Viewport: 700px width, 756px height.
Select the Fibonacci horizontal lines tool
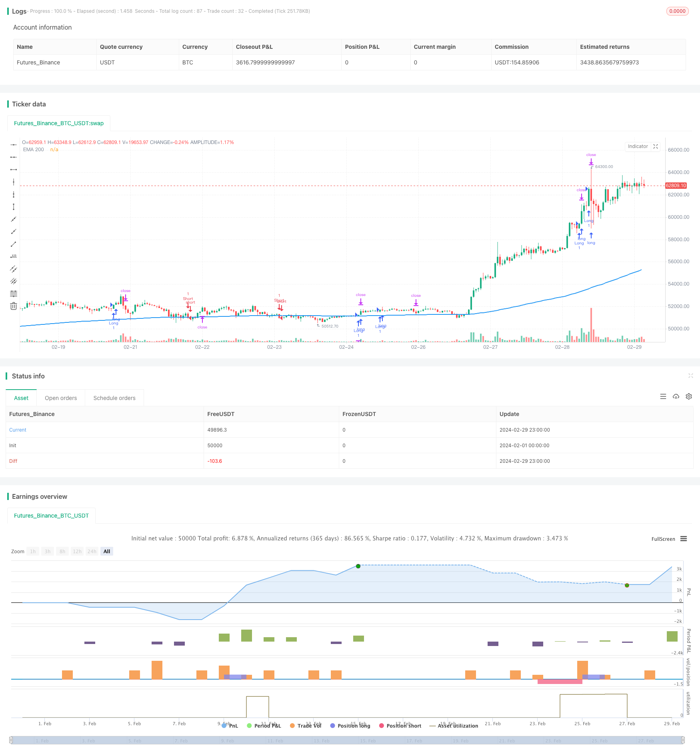pos(14,294)
